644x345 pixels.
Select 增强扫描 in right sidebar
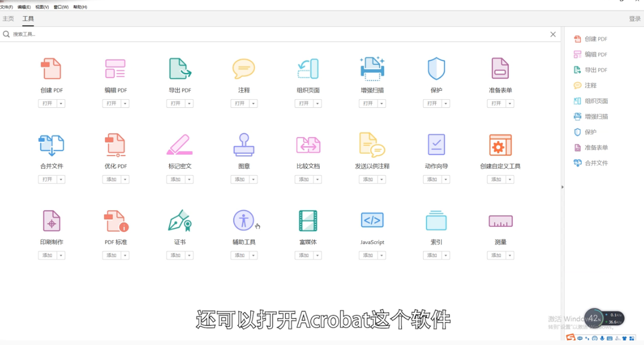(591, 117)
